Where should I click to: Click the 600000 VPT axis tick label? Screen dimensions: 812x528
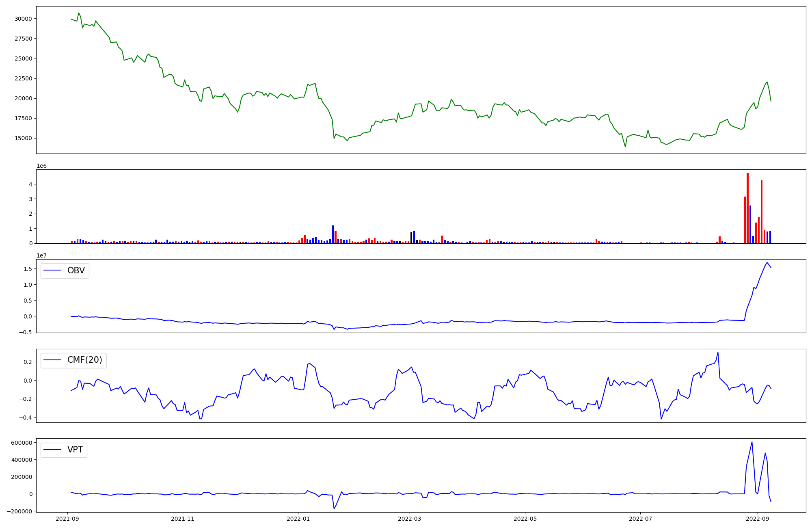(x=22, y=443)
